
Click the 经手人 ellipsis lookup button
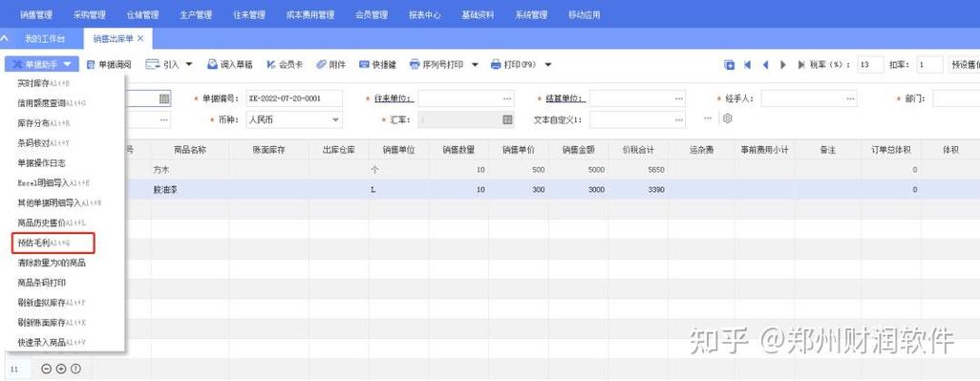[x=850, y=98]
